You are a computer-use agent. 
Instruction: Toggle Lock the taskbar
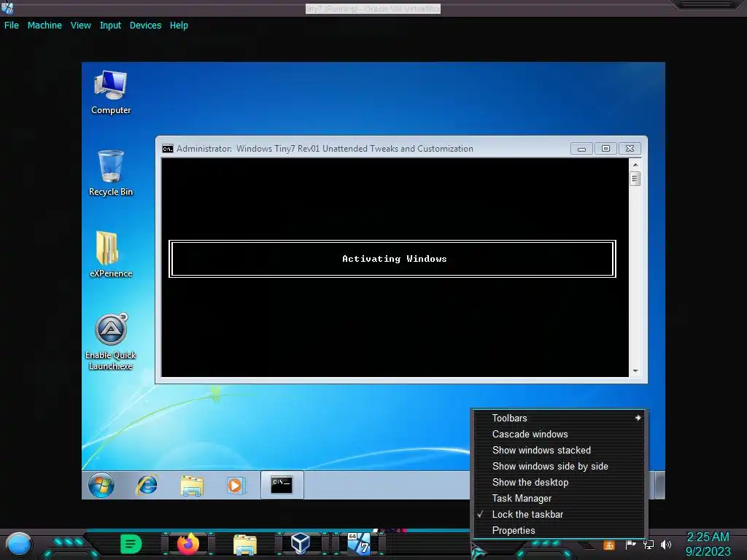560,515
